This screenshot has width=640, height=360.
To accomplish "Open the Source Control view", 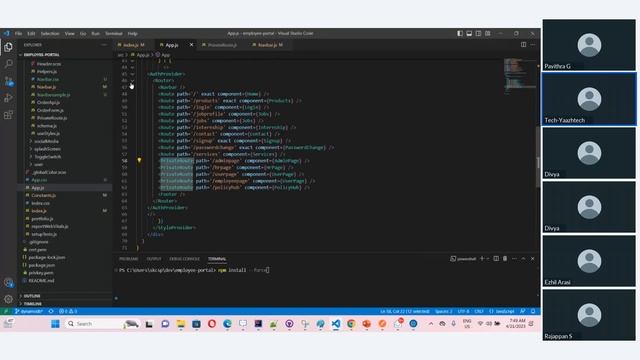I will point(8,81).
